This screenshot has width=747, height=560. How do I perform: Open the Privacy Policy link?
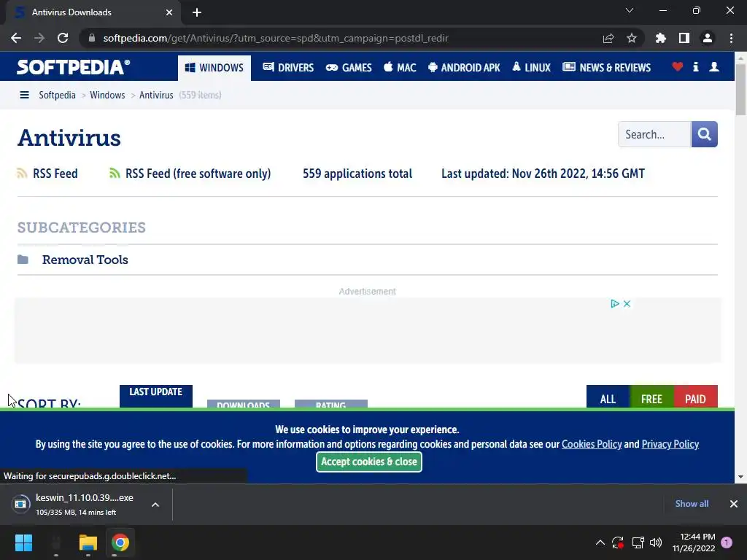[x=670, y=444]
